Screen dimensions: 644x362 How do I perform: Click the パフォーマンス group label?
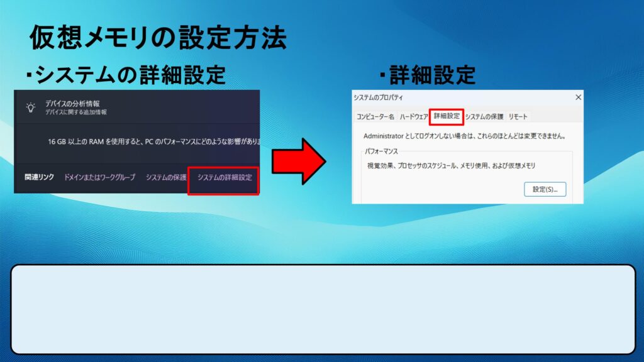382,151
